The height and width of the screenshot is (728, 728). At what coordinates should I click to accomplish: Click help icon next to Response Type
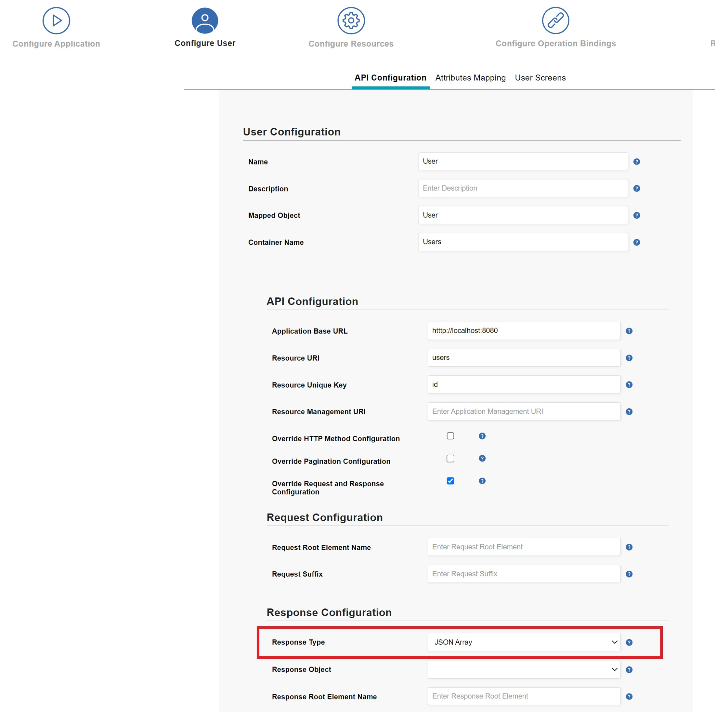coord(629,642)
